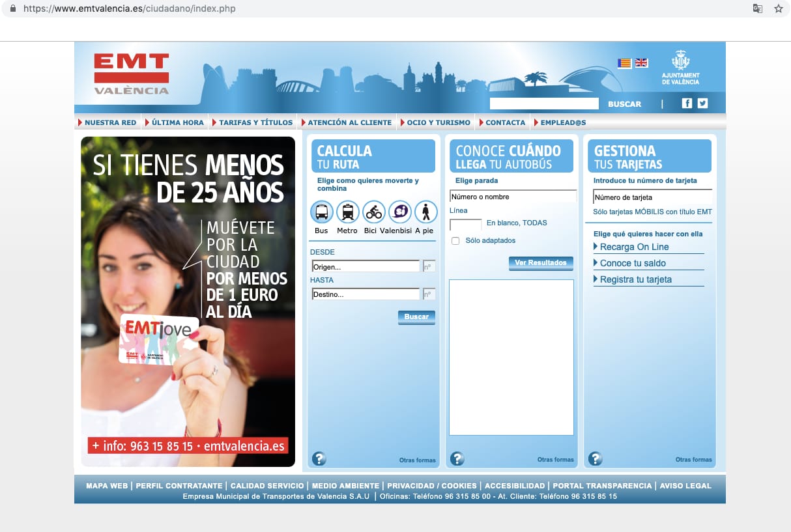The width and height of the screenshot is (791, 532).
Task: Click the Origen input field
Action: [x=366, y=266]
